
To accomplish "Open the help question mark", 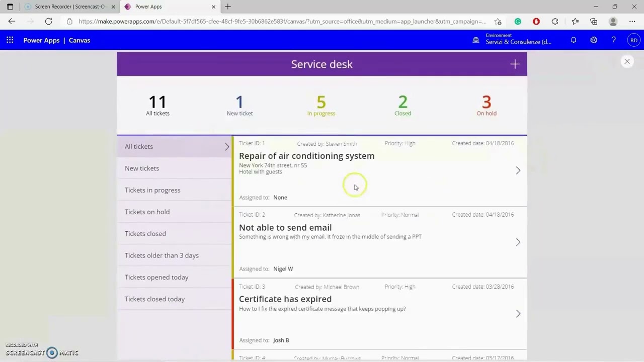I will [x=613, y=40].
